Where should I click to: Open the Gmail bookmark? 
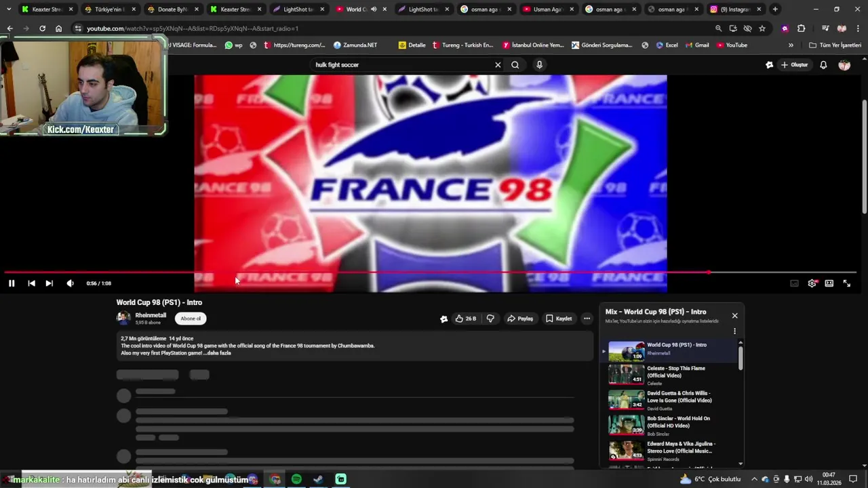click(696, 45)
